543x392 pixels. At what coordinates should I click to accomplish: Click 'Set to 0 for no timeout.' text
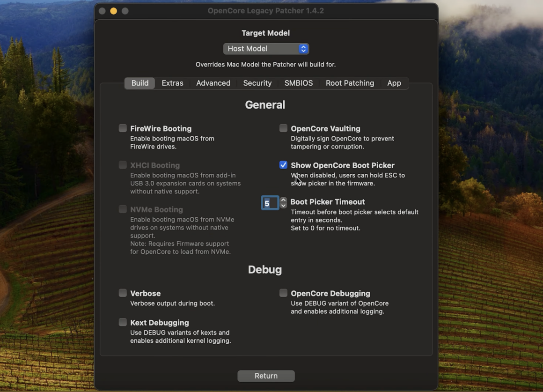click(325, 228)
